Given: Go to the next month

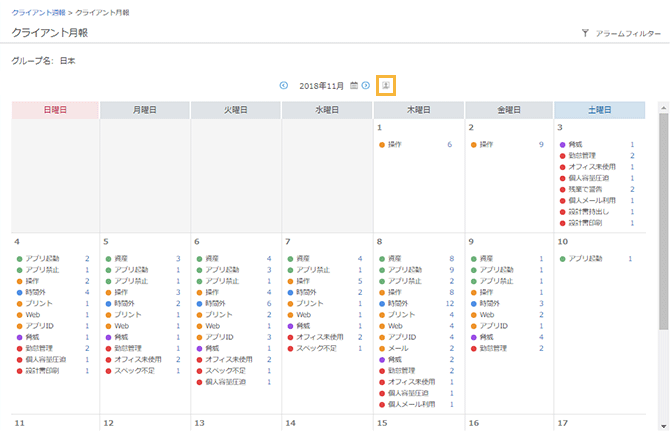Looking at the screenshot, I should (366, 86).
